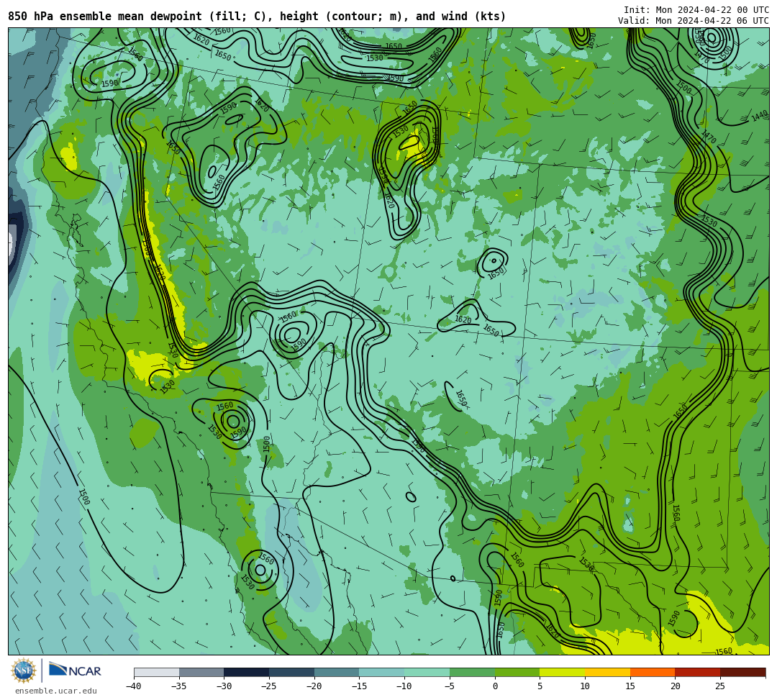Click the NCAR logo
This screenshot has width=777, height=700.
(75, 671)
